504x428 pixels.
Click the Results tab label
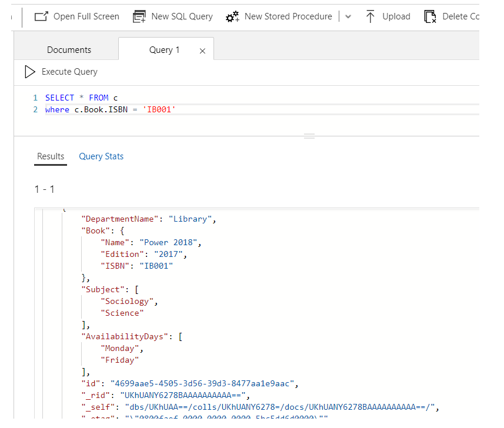pos(50,156)
